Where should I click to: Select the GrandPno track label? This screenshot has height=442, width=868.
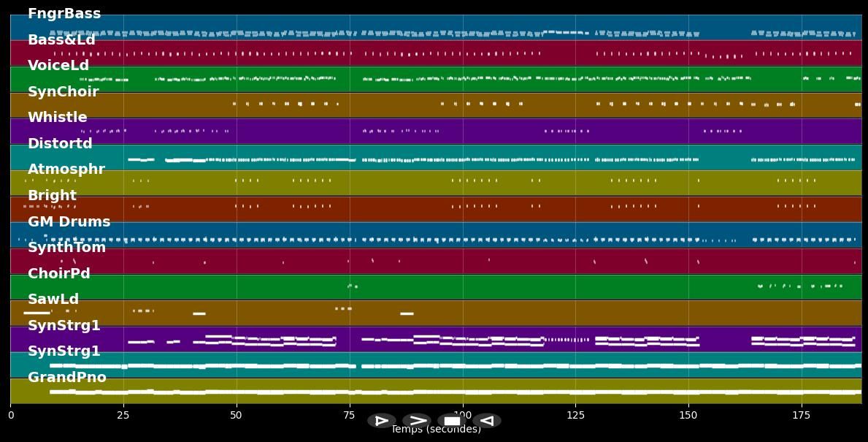66,378
